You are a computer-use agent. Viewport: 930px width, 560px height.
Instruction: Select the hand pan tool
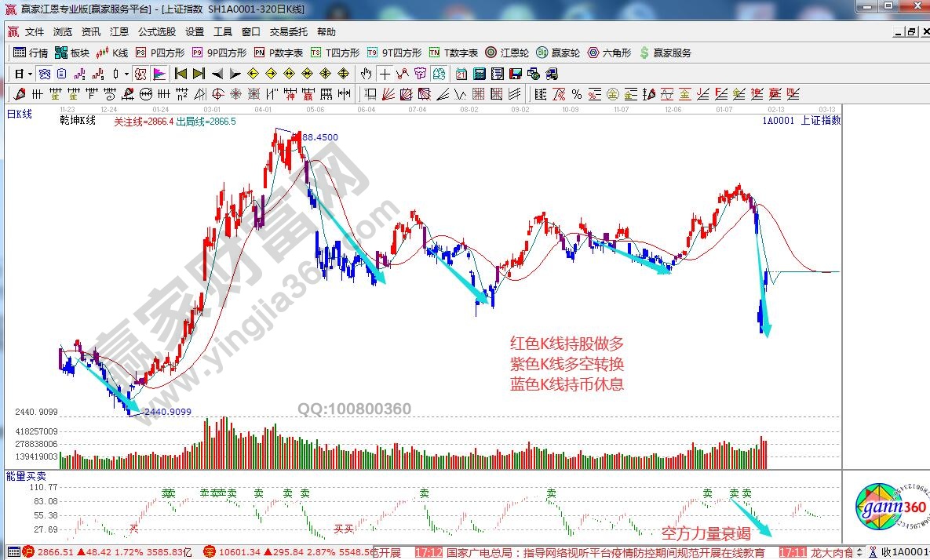366,74
